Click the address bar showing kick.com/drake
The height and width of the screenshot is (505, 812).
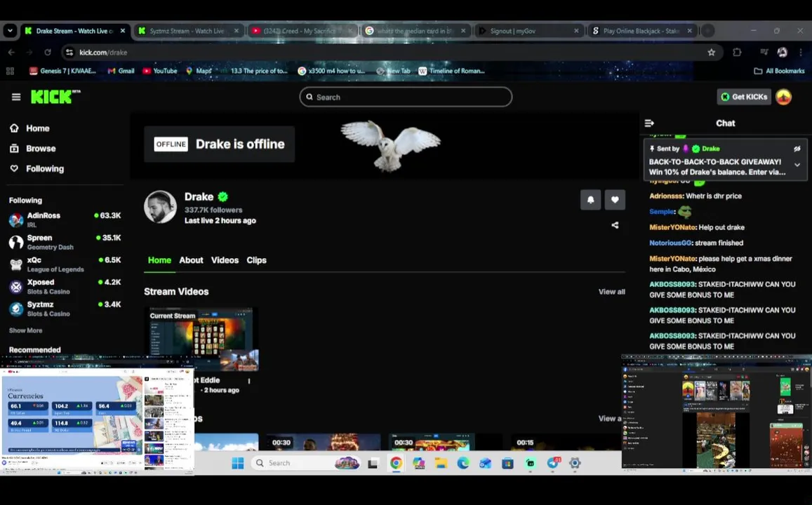tap(391, 53)
